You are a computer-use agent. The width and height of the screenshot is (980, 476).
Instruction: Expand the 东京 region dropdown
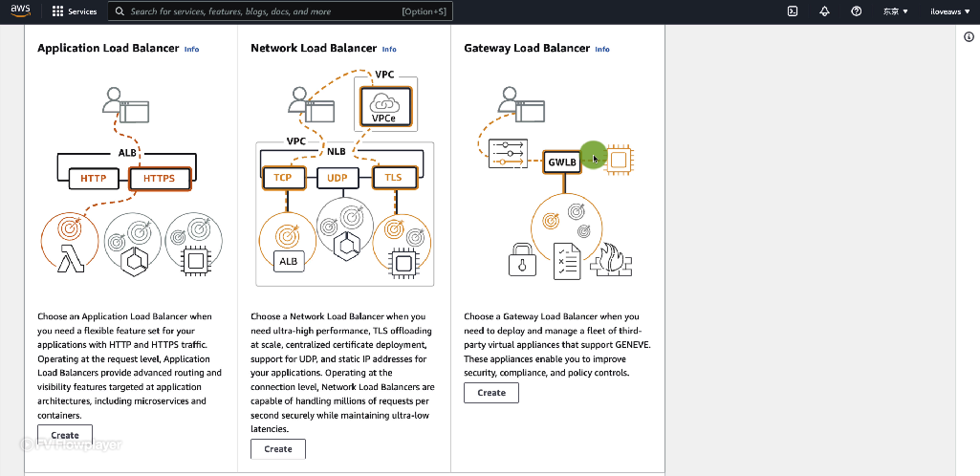coord(895,11)
